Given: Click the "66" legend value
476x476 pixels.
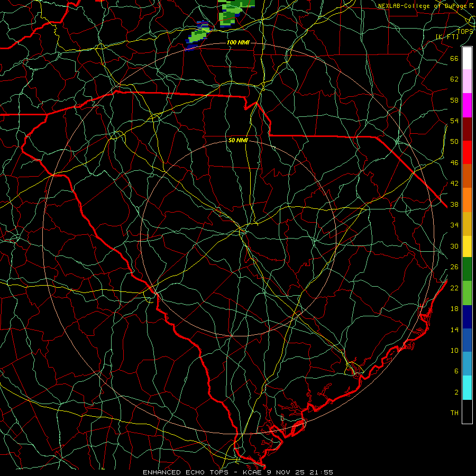Looking at the screenshot, I should [x=454, y=58].
